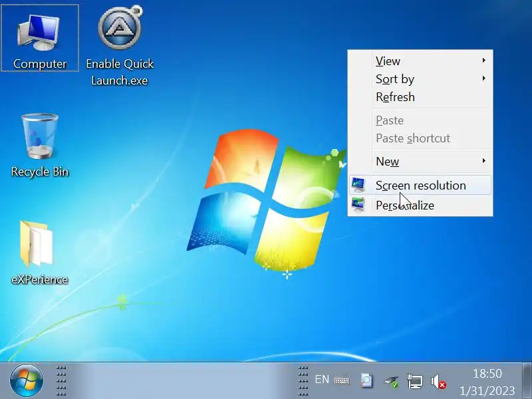
Task: Choose Refresh in the context menu
Action: 421,97
